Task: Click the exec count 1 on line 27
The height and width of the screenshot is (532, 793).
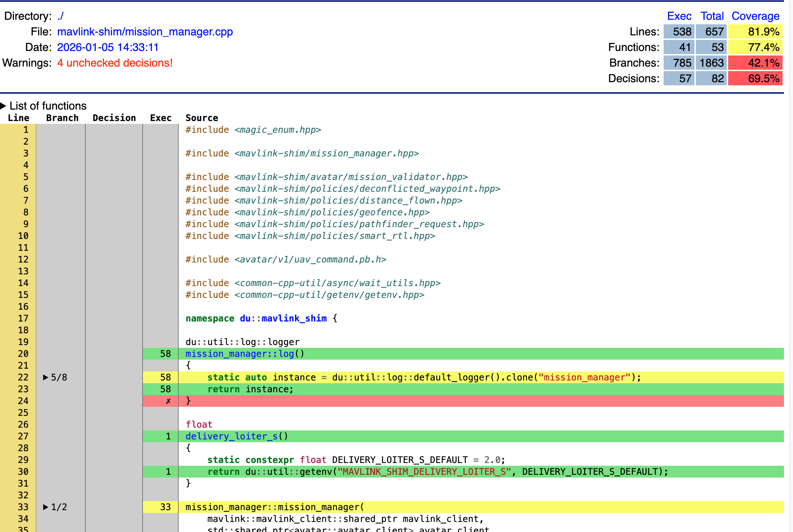Action: tap(168, 436)
